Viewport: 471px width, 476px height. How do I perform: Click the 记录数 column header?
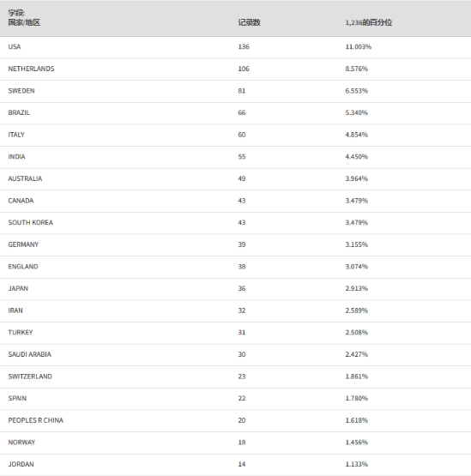[249, 23]
